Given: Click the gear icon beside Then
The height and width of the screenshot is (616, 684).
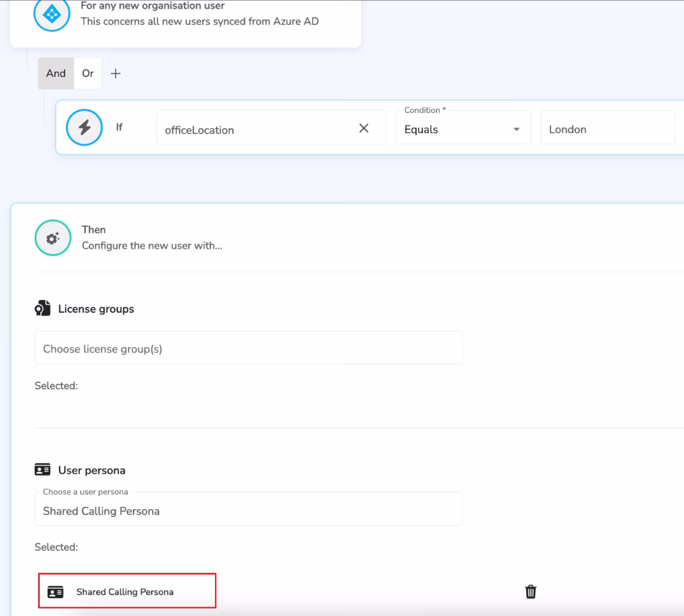Looking at the screenshot, I should click(x=52, y=237).
